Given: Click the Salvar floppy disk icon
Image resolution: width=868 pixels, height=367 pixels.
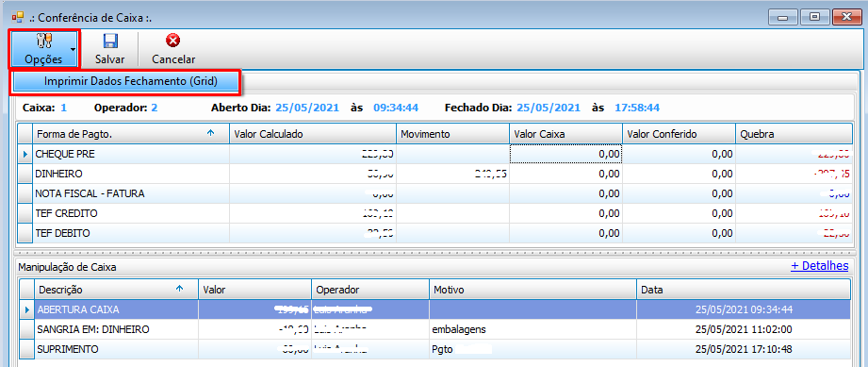Looking at the screenshot, I should (109, 41).
